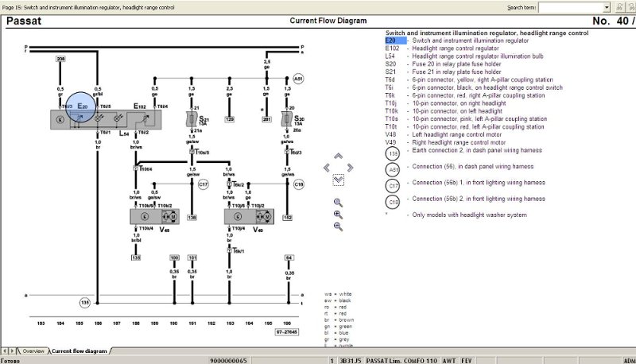Select the E102 legend entry code
Viewport: 636px width, 364px height.
click(x=392, y=48)
